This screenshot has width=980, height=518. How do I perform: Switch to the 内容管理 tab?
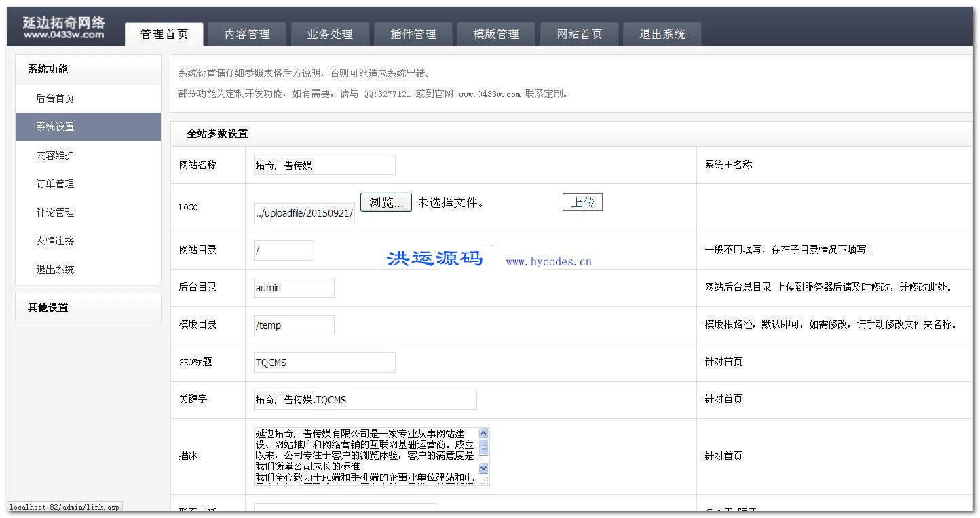(x=247, y=35)
